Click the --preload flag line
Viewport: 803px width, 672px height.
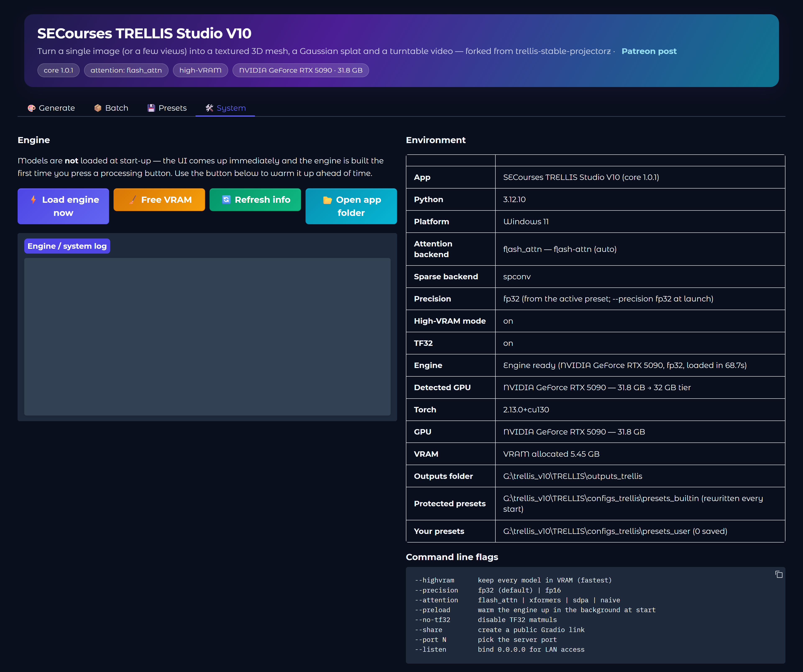click(x=535, y=610)
